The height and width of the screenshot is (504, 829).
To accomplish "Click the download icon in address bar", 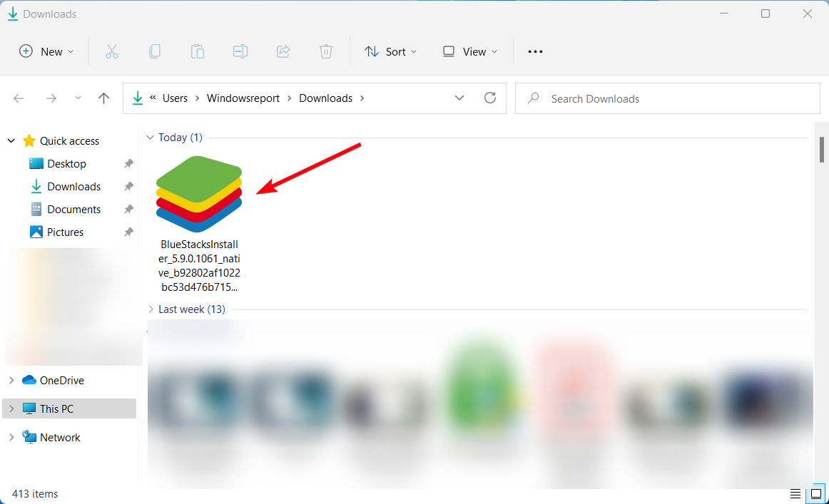I will click(x=138, y=98).
